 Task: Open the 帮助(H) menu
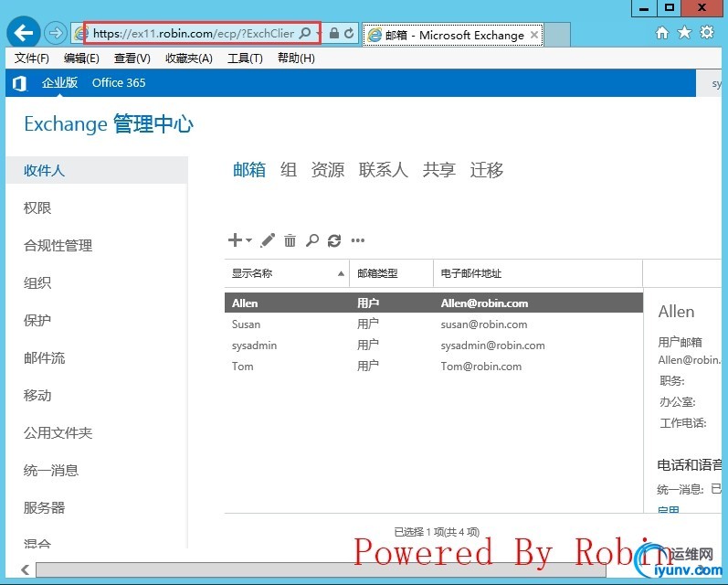pyautogui.click(x=296, y=58)
